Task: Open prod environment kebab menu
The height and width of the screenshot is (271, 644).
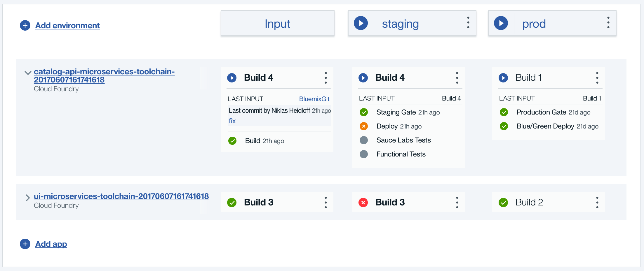Action: pos(608,23)
